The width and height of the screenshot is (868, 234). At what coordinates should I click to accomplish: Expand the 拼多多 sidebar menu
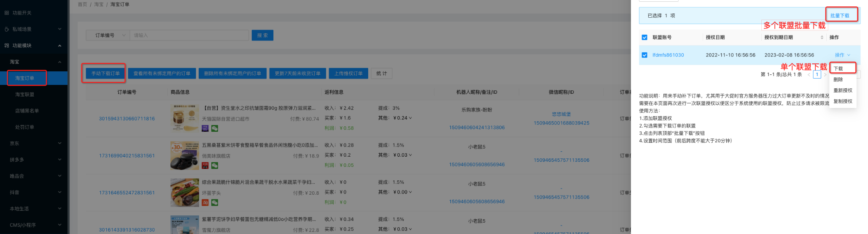point(59,160)
